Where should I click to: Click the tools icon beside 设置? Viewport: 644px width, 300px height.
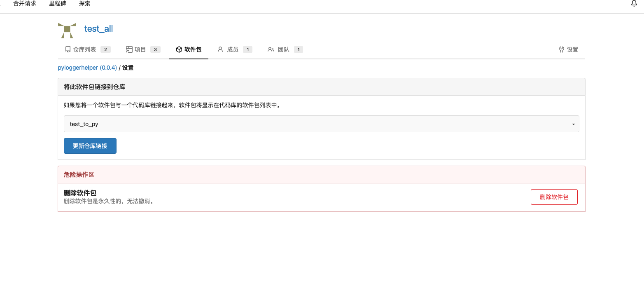561,49
